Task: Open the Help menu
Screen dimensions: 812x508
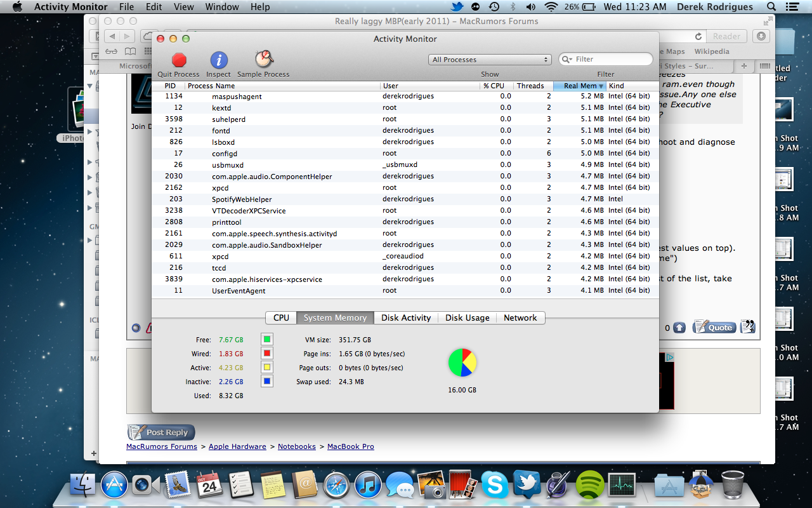Action: [x=260, y=7]
